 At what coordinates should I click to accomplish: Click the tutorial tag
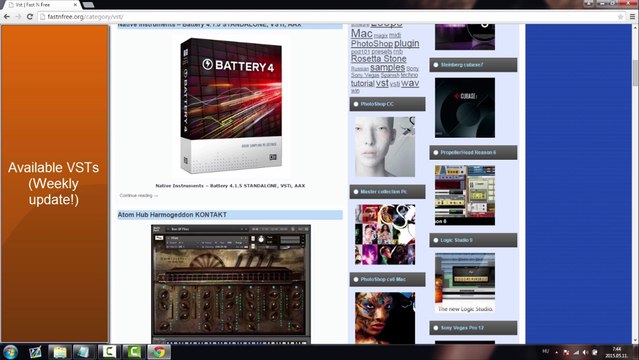pyautogui.click(x=363, y=83)
